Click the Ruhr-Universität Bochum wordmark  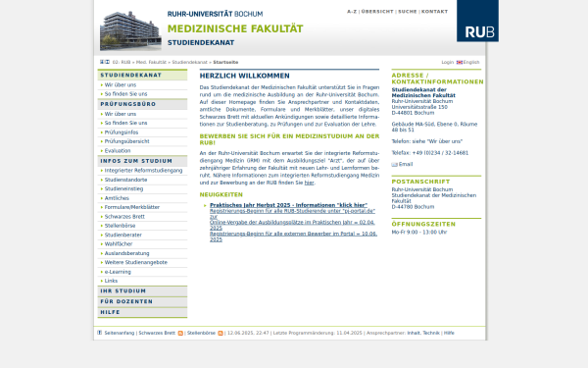(x=215, y=14)
